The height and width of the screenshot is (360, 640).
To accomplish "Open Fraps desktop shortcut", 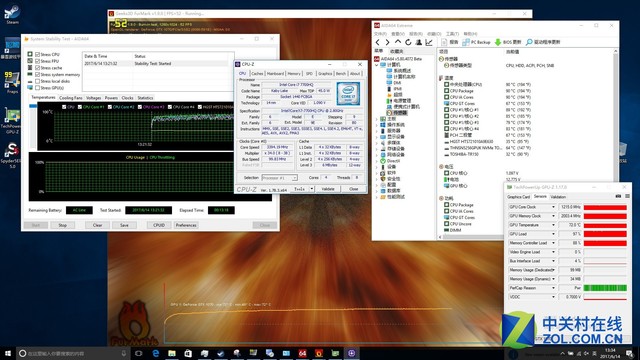I will pyautogui.click(x=12, y=83).
